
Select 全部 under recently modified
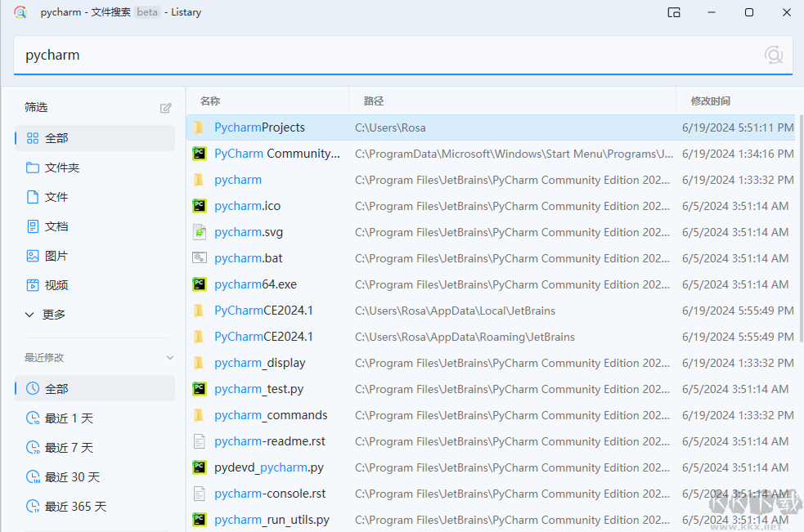pyautogui.click(x=95, y=388)
